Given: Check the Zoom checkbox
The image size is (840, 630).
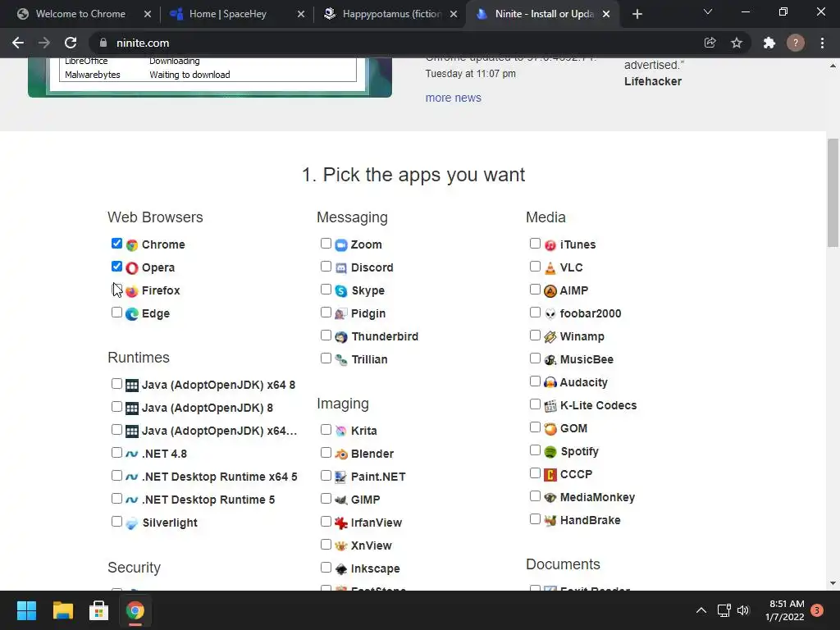Looking at the screenshot, I should click(x=326, y=243).
